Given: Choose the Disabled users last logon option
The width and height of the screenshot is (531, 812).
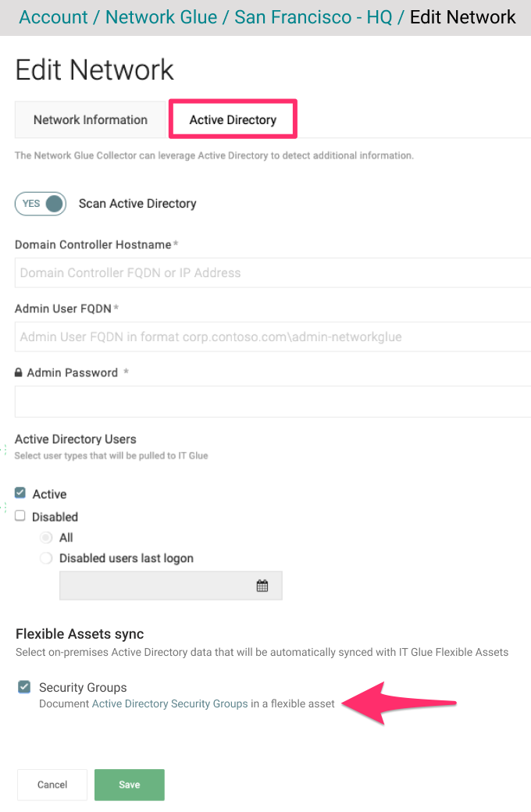Looking at the screenshot, I should coord(46,557).
